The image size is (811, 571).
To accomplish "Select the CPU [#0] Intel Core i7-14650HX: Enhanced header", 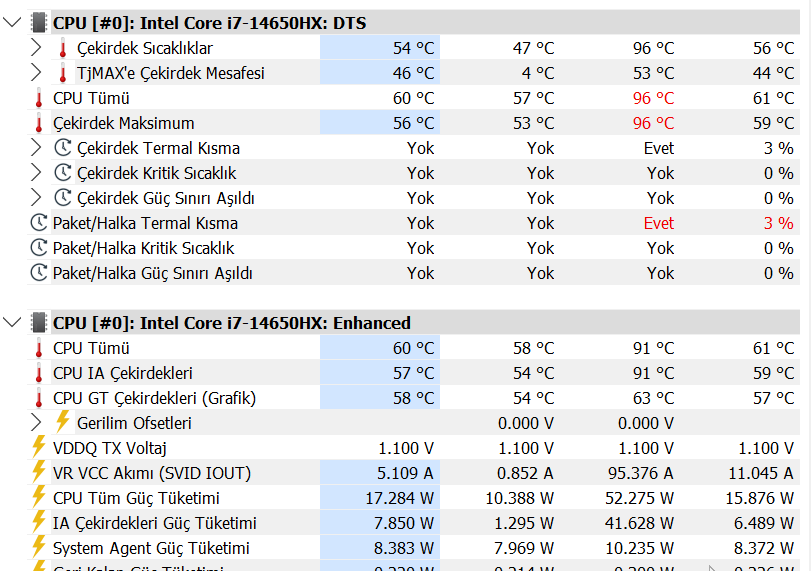I will point(232,323).
